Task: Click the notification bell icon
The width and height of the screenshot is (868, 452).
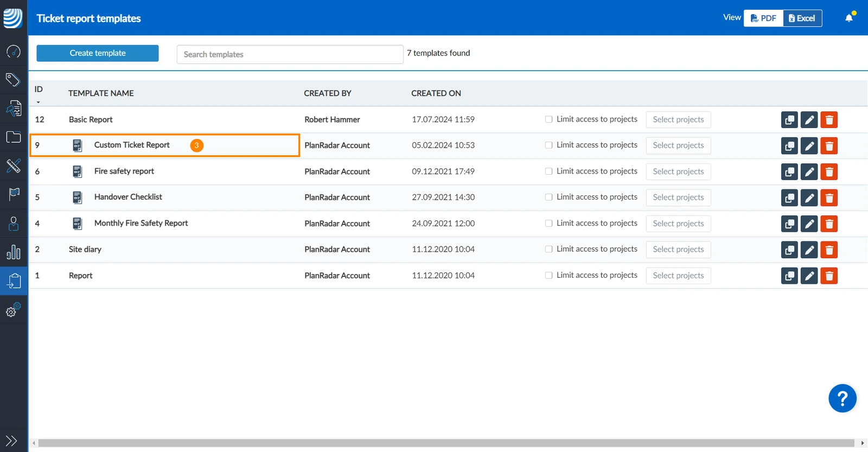Action: pyautogui.click(x=849, y=18)
